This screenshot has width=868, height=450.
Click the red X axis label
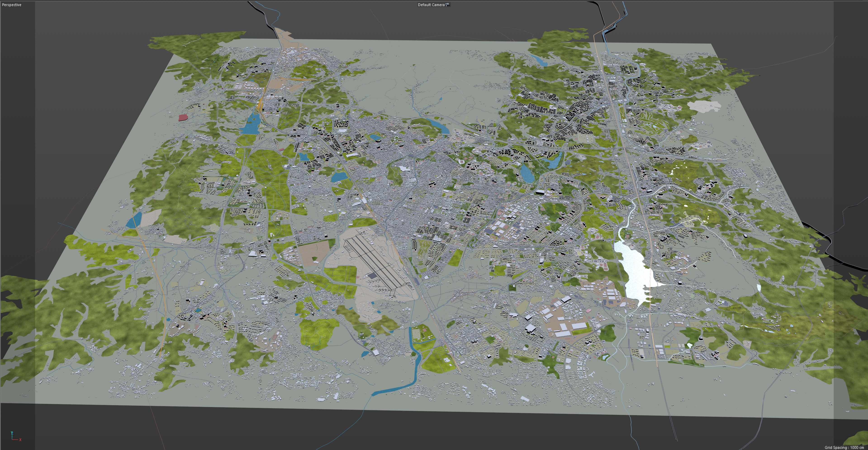[x=20, y=440]
